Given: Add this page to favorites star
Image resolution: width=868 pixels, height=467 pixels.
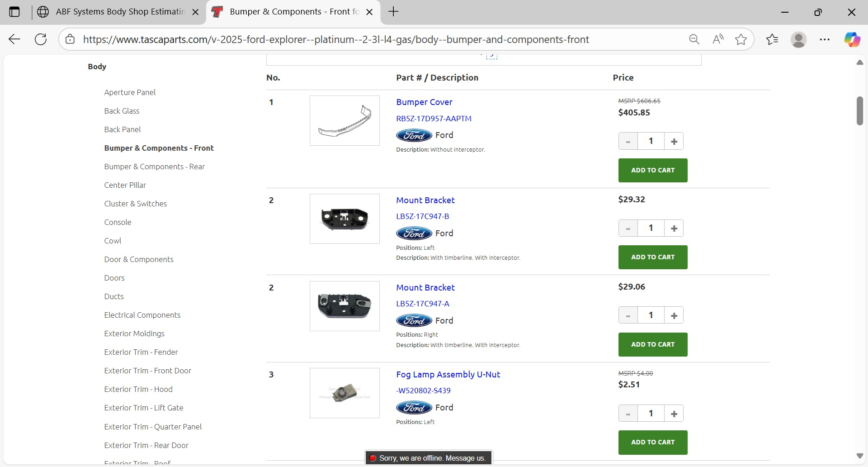Looking at the screenshot, I should 741,39.
